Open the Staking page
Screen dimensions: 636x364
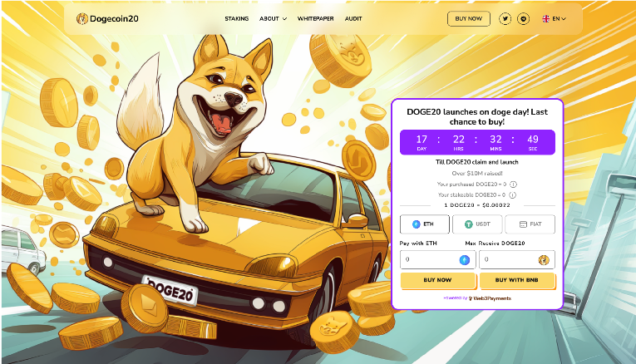(x=236, y=18)
